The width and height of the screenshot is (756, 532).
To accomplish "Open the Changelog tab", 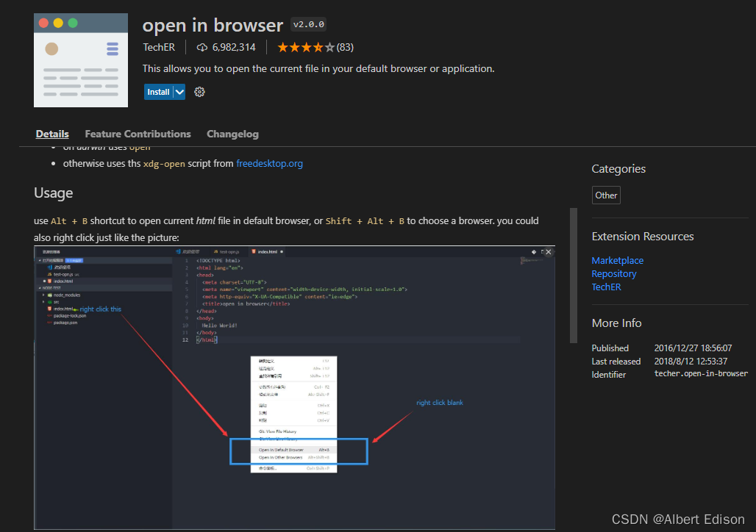I will click(x=233, y=134).
